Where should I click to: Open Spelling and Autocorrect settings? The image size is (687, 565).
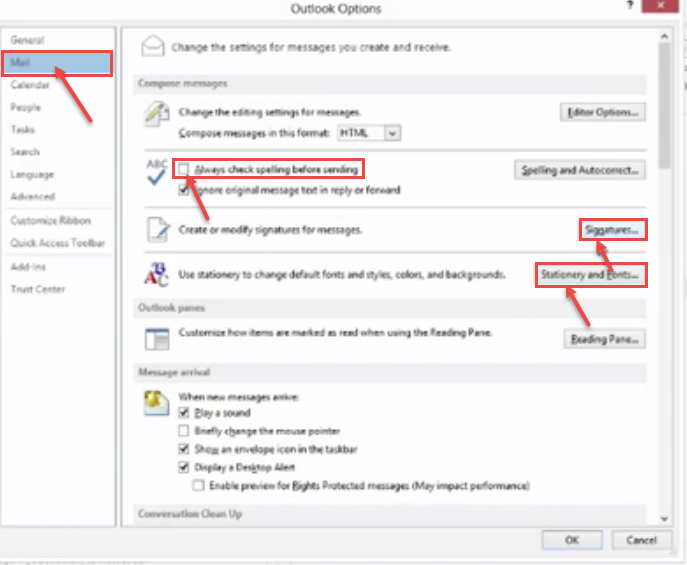point(580,170)
